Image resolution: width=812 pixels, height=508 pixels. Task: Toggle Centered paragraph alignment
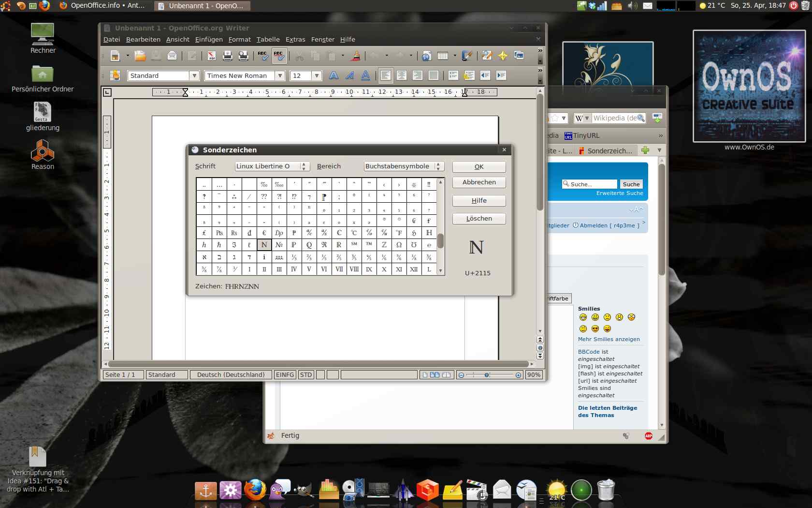pos(402,75)
